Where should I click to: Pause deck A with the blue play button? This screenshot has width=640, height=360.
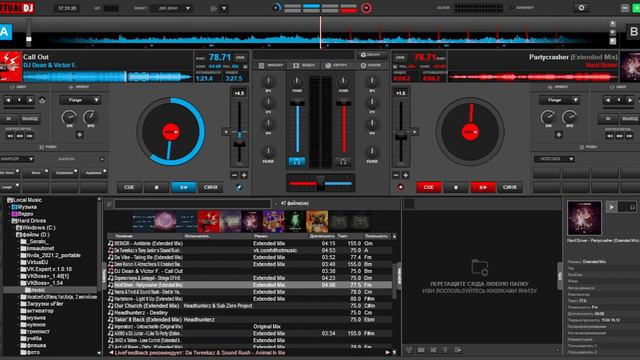183,187
